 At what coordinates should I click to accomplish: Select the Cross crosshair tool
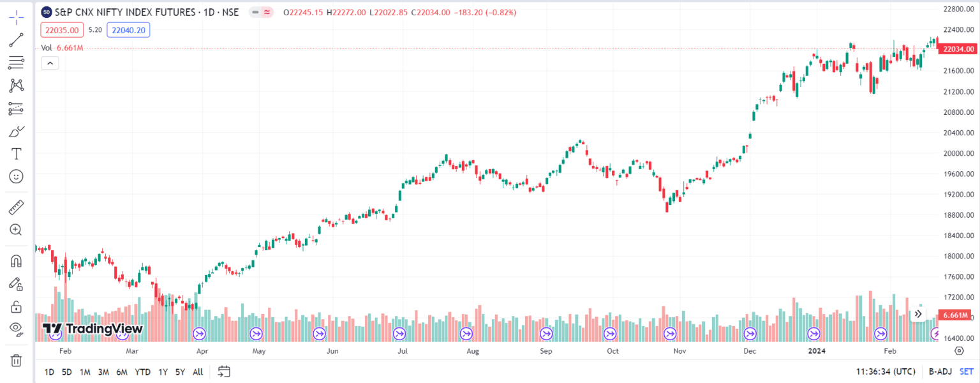(17, 17)
